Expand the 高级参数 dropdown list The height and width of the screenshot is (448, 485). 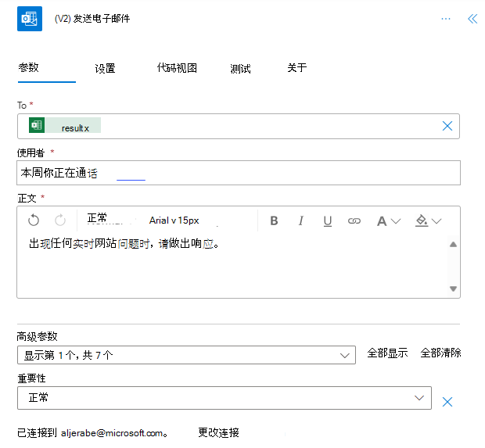343,356
